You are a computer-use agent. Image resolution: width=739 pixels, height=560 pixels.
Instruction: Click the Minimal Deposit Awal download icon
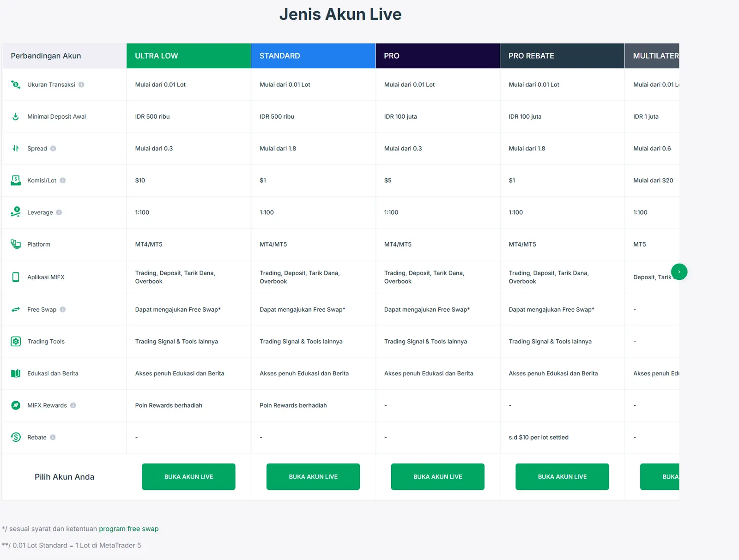16,116
